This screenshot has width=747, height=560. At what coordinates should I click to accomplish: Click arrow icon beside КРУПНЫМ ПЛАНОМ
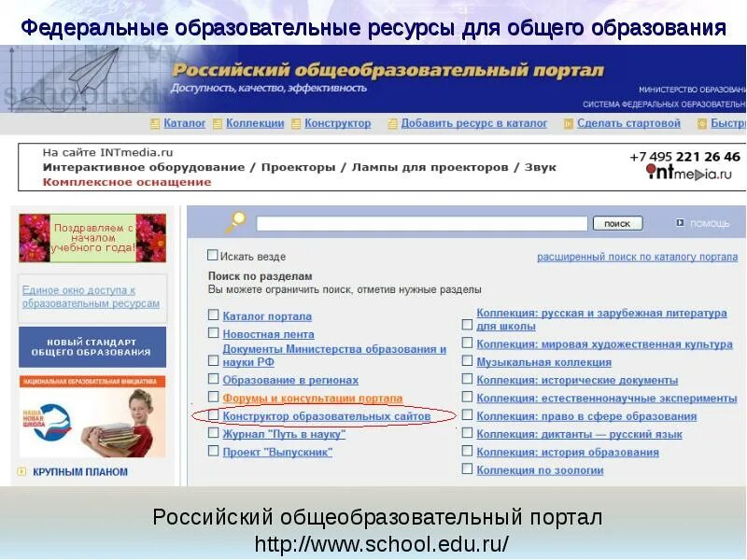click(21, 471)
